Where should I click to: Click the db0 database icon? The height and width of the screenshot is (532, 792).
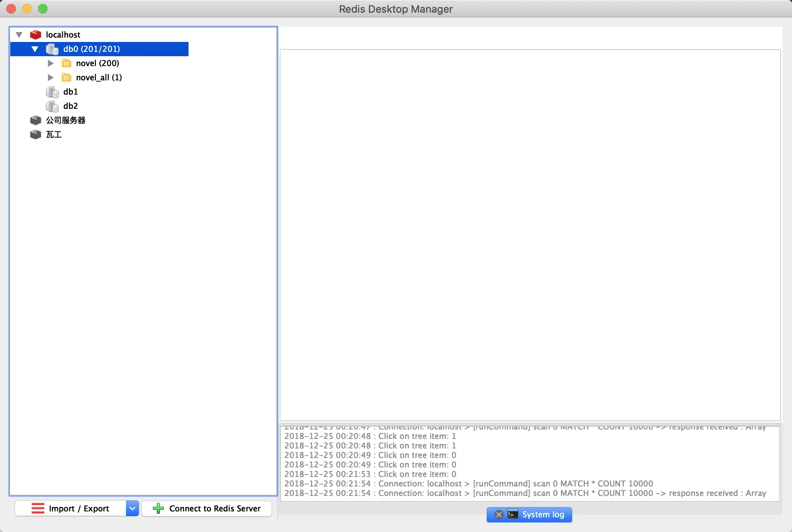pos(52,49)
